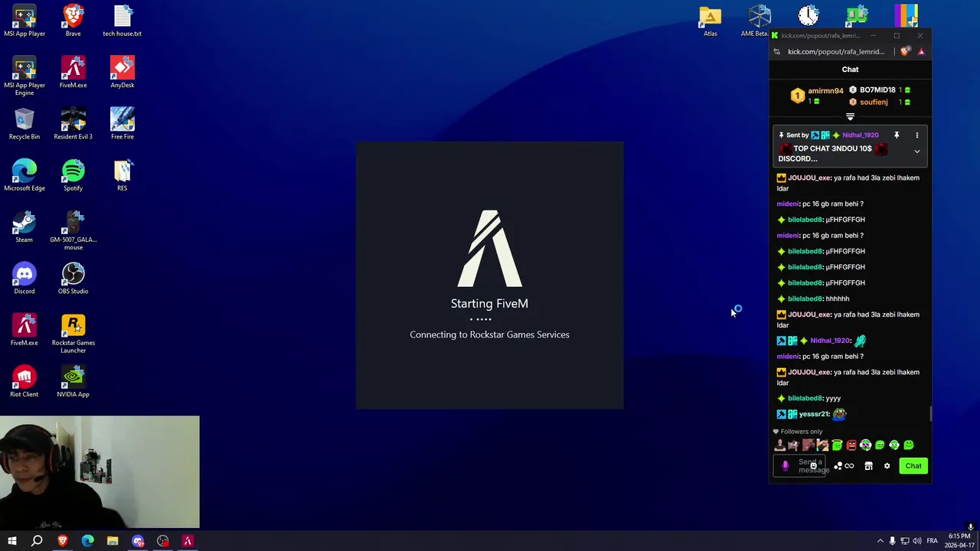The height and width of the screenshot is (551, 980).
Task: Open pinned message options menu
Action: 916,135
